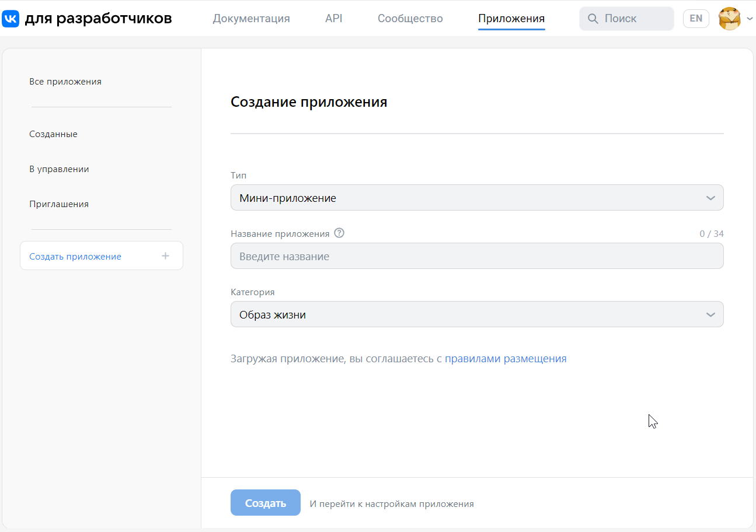Open the правилами размещения link
Image resolution: width=756 pixels, height=532 pixels.
click(506, 358)
